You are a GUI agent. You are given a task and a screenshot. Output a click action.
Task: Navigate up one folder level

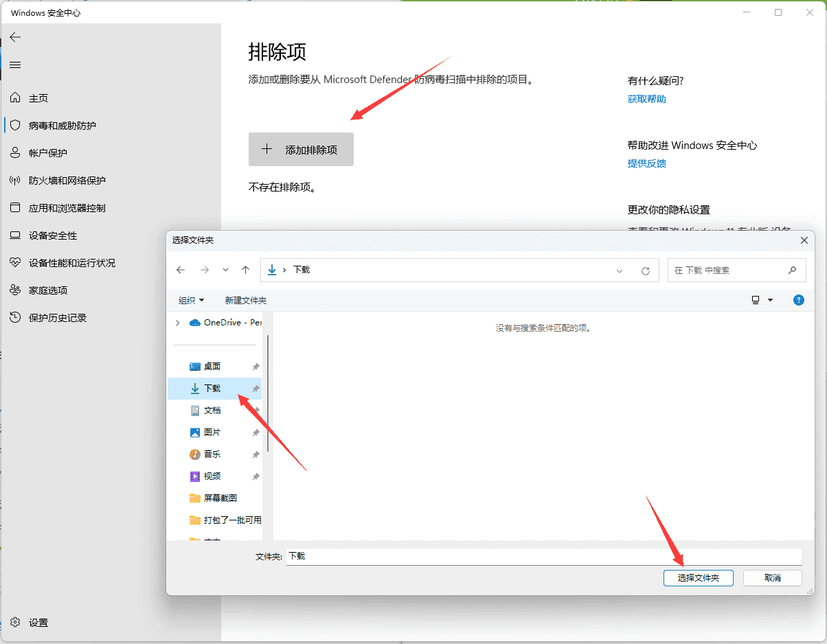pos(246,270)
